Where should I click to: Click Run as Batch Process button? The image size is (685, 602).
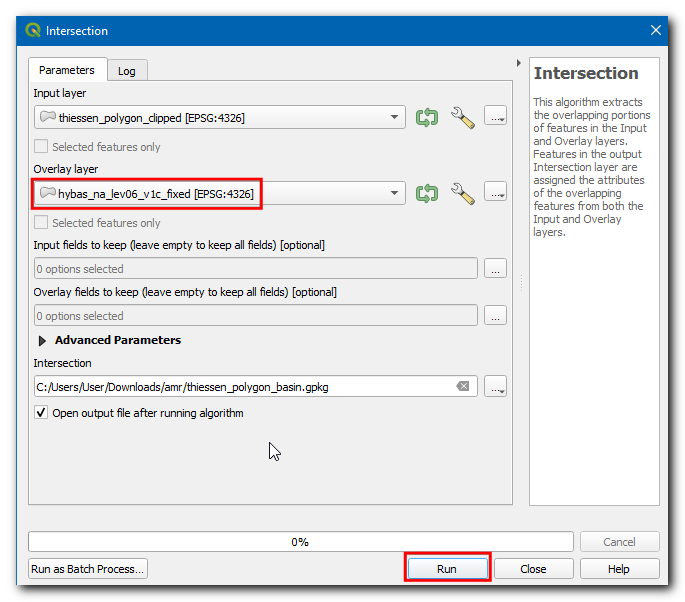[88, 569]
